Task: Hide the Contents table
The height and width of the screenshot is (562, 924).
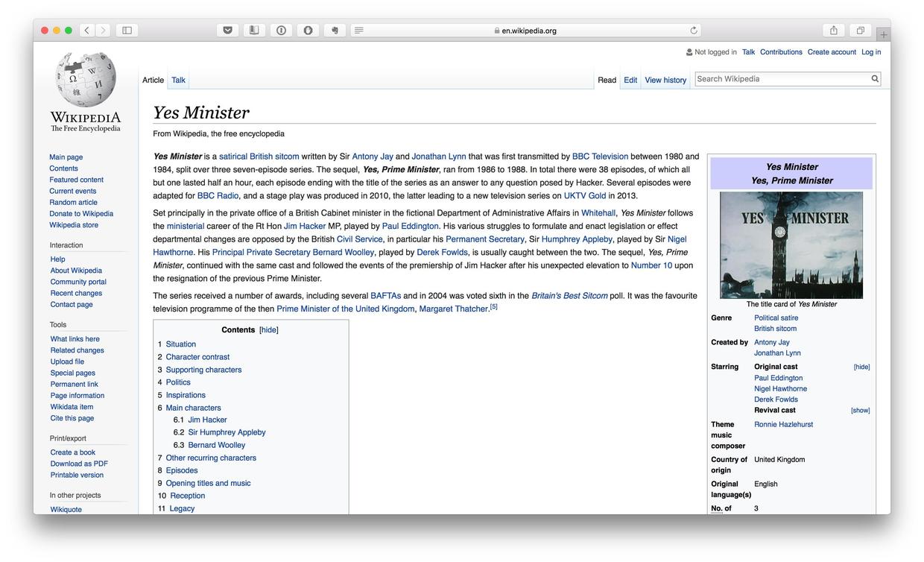Action: (x=268, y=330)
